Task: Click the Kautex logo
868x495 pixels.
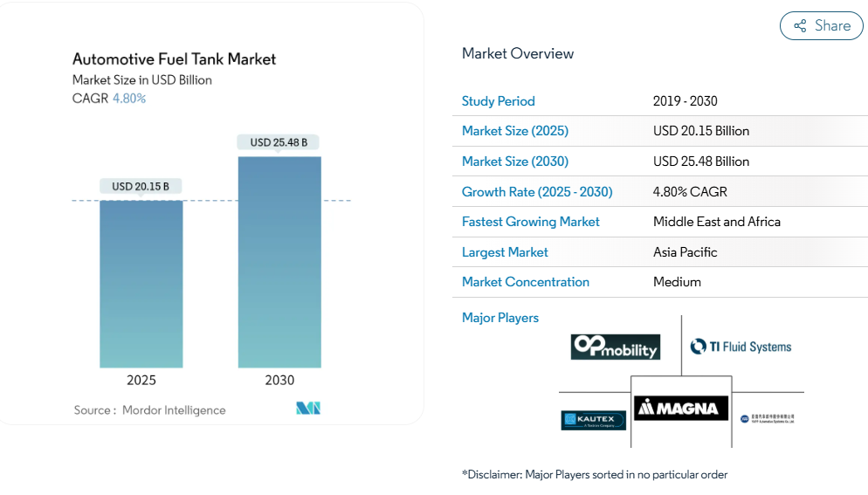Action: (594, 420)
